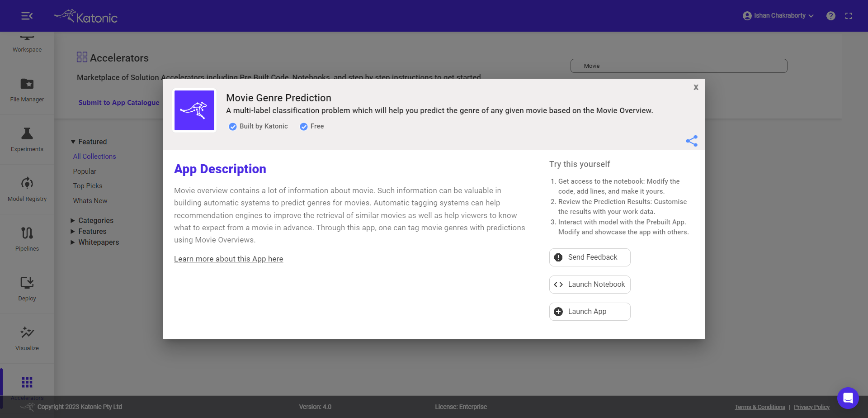
Task: Open the help question mark icon
Action: pos(830,16)
